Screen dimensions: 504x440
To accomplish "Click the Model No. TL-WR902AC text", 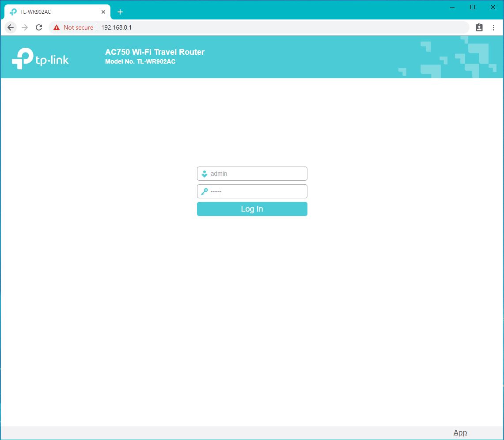I will 140,62.
